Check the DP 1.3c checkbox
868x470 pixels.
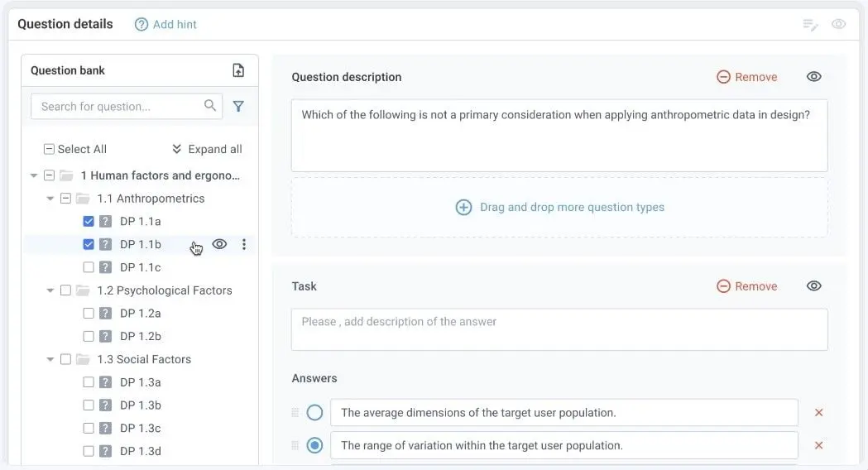pyautogui.click(x=89, y=428)
